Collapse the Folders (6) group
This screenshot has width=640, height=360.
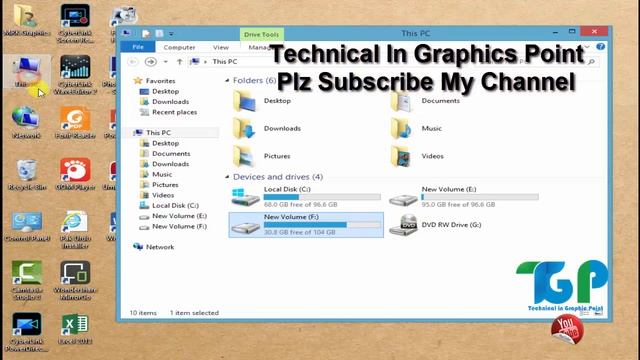pos(227,80)
